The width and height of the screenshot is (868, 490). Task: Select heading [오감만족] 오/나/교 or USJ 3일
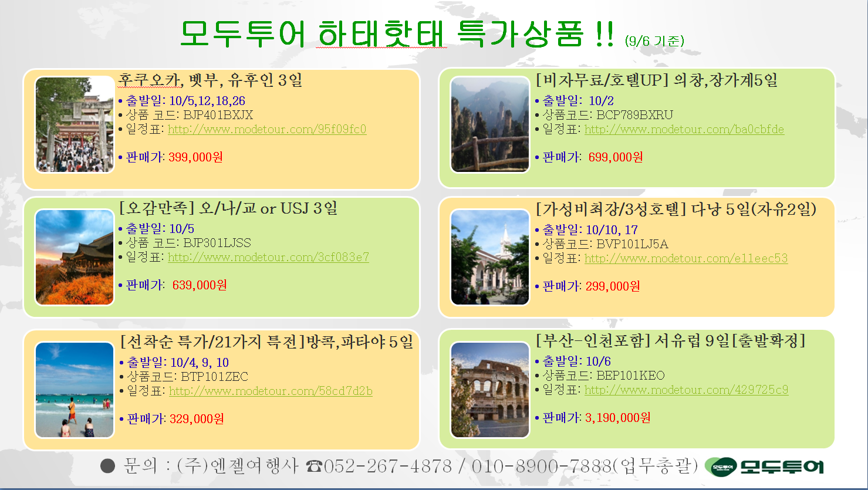click(x=228, y=208)
